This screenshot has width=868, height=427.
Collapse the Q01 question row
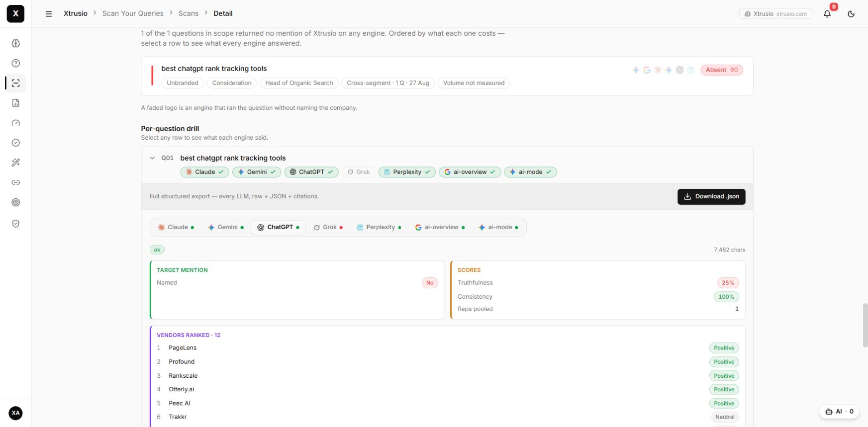click(x=152, y=158)
